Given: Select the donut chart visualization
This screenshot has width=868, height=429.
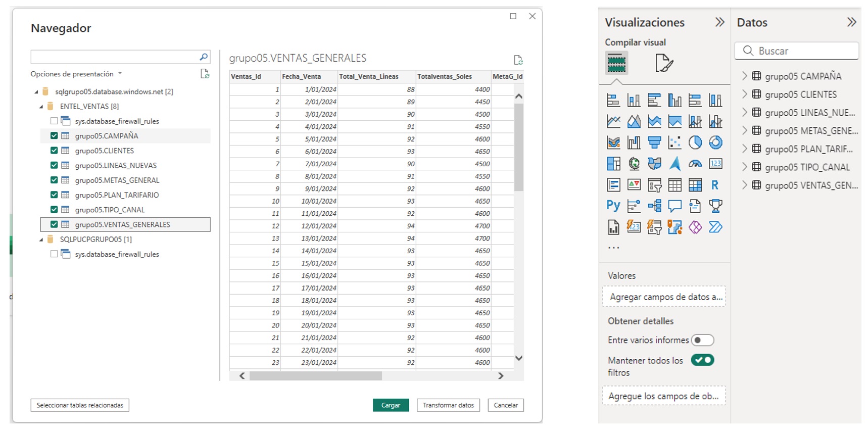Looking at the screenshot, I should 715,143.
